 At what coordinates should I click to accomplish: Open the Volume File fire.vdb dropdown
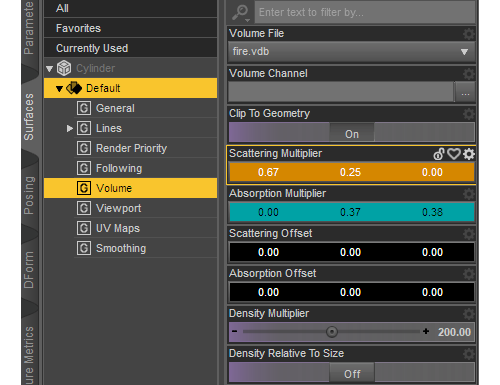pyautogui.click(x=352, y=52)
